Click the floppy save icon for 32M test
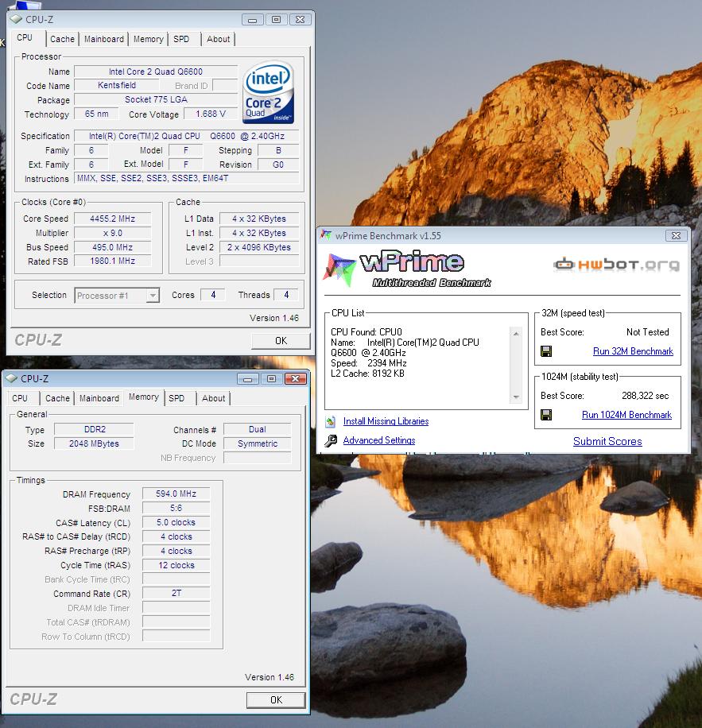This screenshot has height=728, width=702. pyautogui.click(x=546, y=351)
